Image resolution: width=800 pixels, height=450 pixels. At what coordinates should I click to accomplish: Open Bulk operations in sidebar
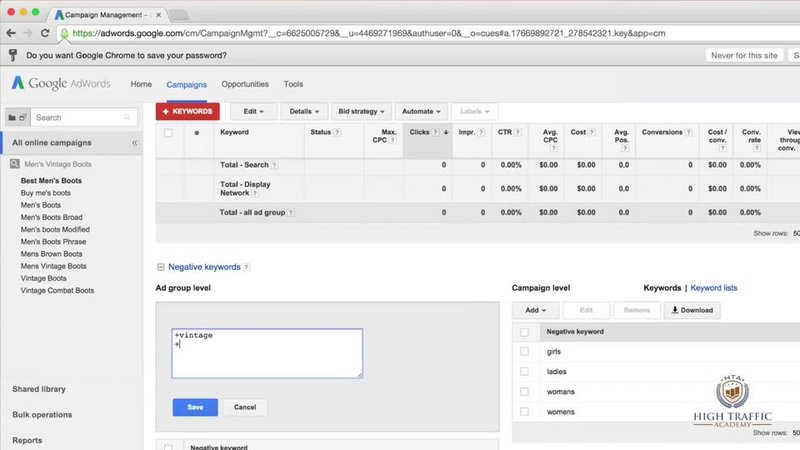(x=42, y=415)
